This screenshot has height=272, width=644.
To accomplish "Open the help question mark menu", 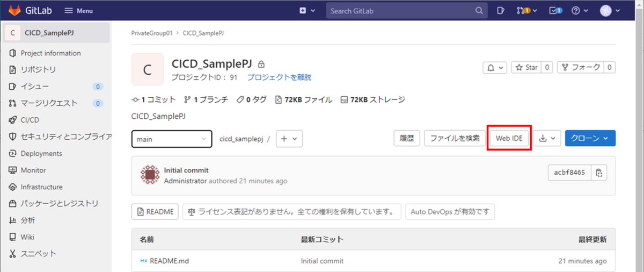I will [x=580, y=11].
